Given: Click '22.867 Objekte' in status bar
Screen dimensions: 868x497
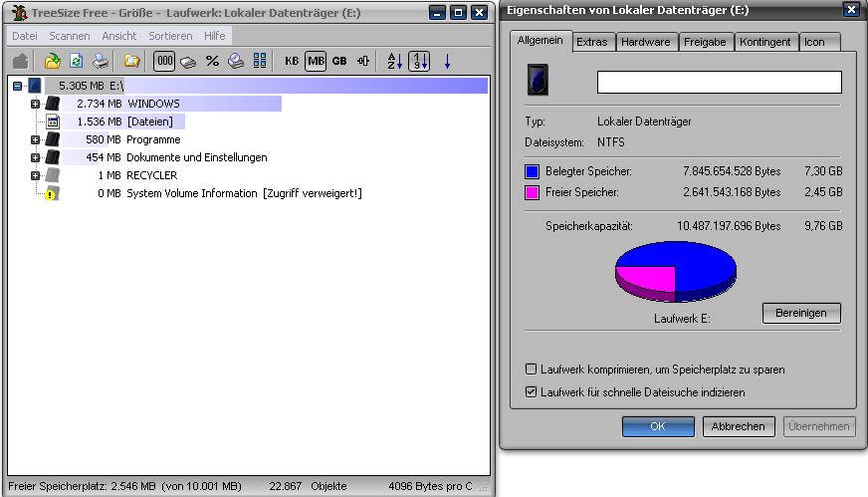Looking at the screenshot, I should click(x=308, y=486).
